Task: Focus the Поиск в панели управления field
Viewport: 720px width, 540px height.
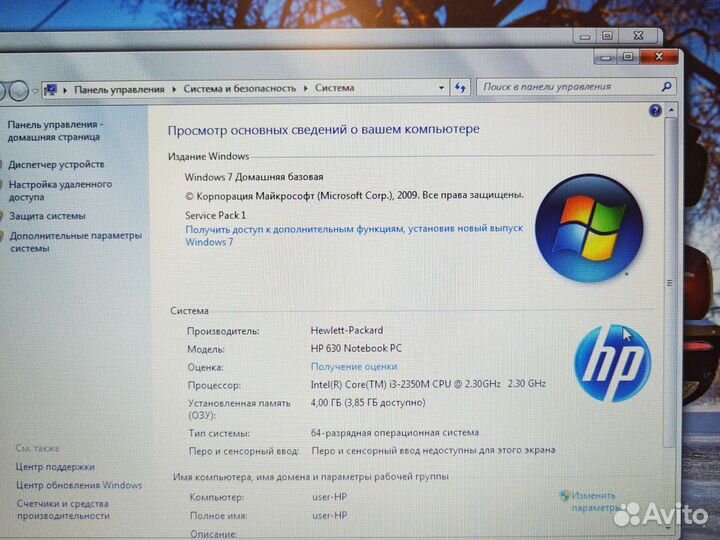Action: click(569, 86)
